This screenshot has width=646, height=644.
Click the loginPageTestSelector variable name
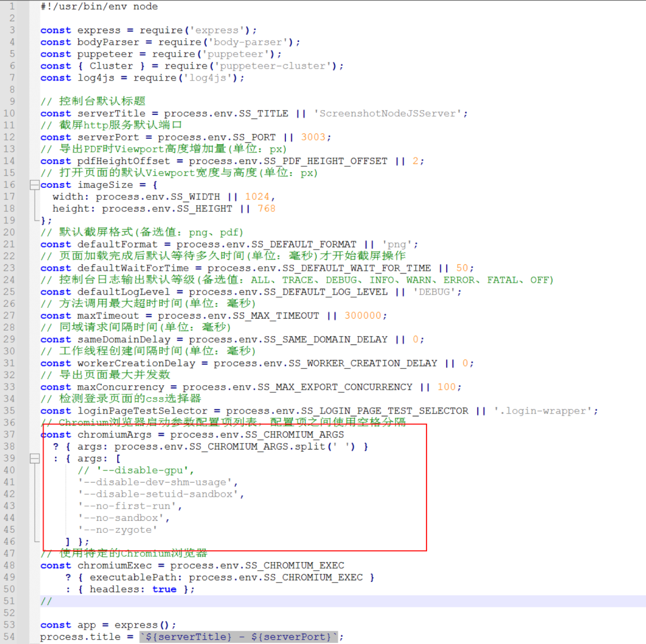click(x=142, y=411)
